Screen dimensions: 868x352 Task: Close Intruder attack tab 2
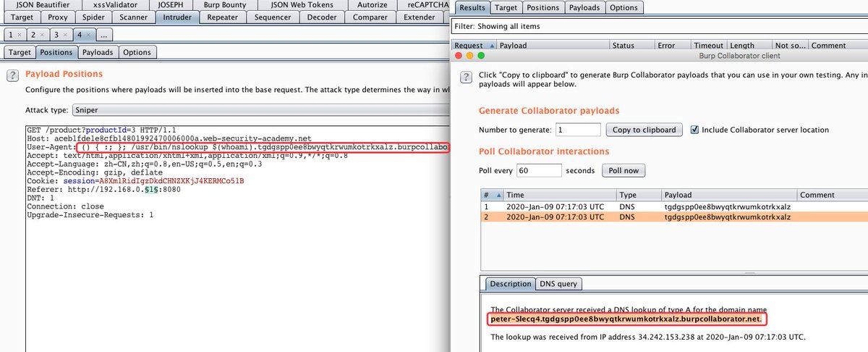(42, 35)
